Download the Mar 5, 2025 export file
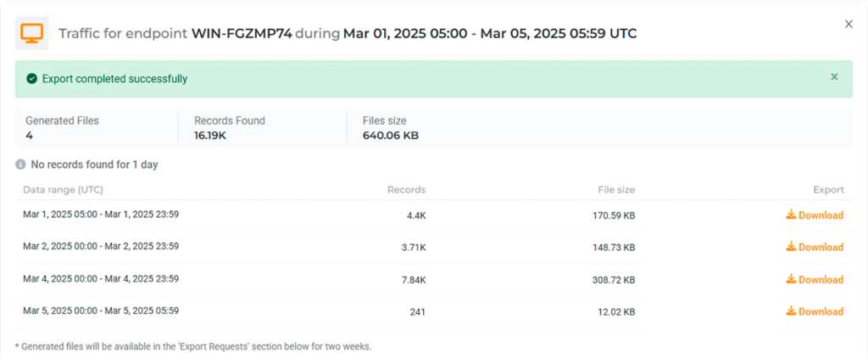 pos(815,312)
